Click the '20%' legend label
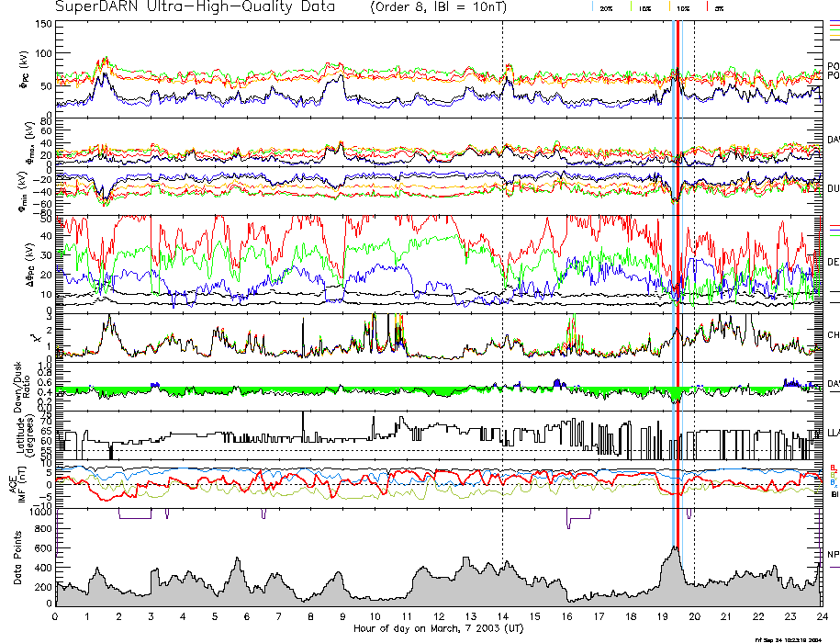This screenshot has height=643, width=840. (606, 8)
